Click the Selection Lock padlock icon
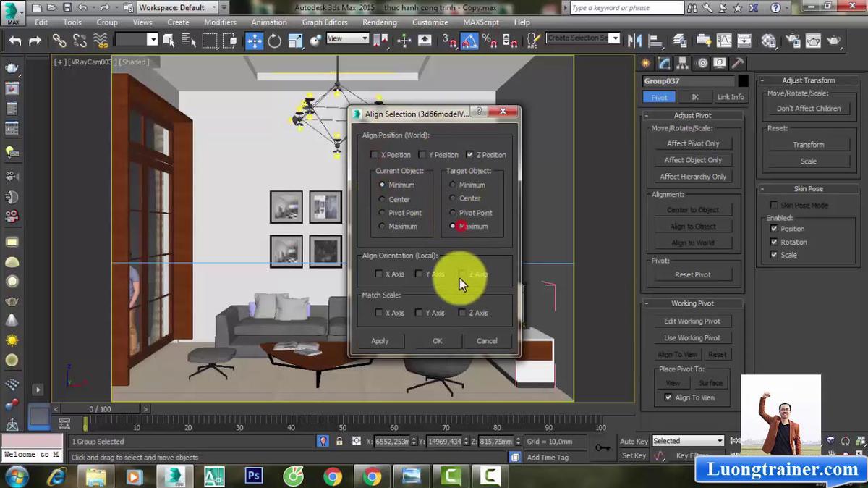The height and width of the screenshot is (488, 868). point(339,441)
